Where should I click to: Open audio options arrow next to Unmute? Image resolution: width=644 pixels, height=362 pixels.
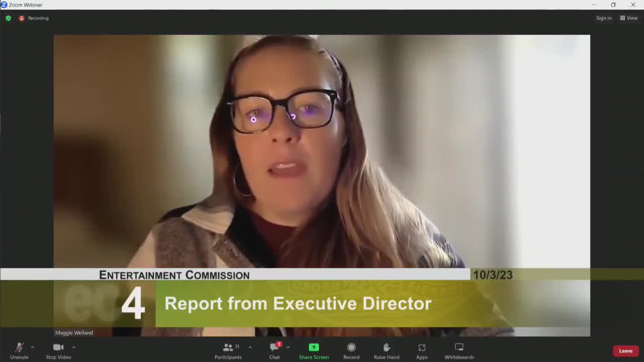(x=32, y=347)
